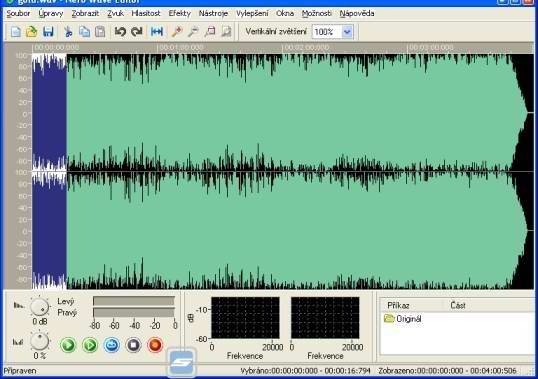This screenshot has height=379, width=538.
Task: Open the Nástroje menu
Action: pos(213,13)
